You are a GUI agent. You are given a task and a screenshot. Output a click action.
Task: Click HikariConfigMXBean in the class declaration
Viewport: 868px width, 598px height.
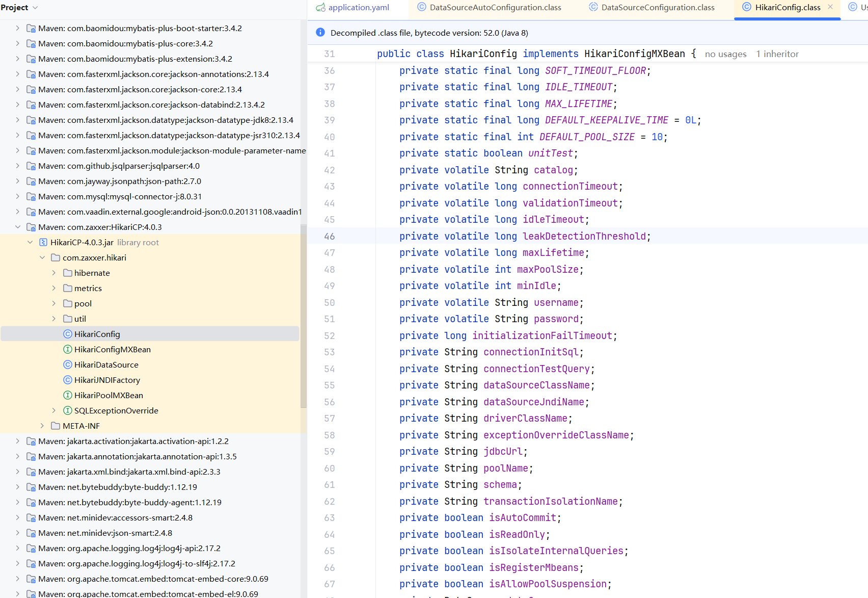click(634, 54)
